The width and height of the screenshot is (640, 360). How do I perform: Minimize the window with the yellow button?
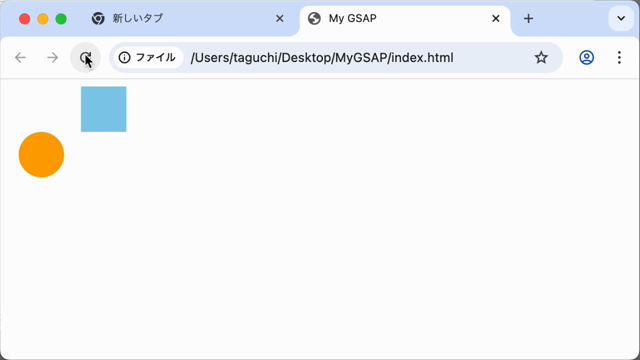(43, 19)
